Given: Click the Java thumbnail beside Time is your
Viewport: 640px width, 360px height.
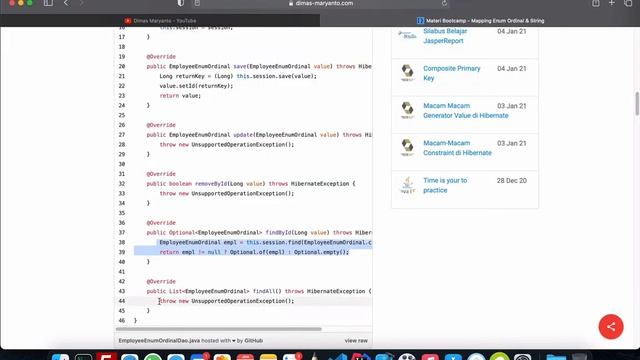Looking at the screenshot, I should click(407, 185).
